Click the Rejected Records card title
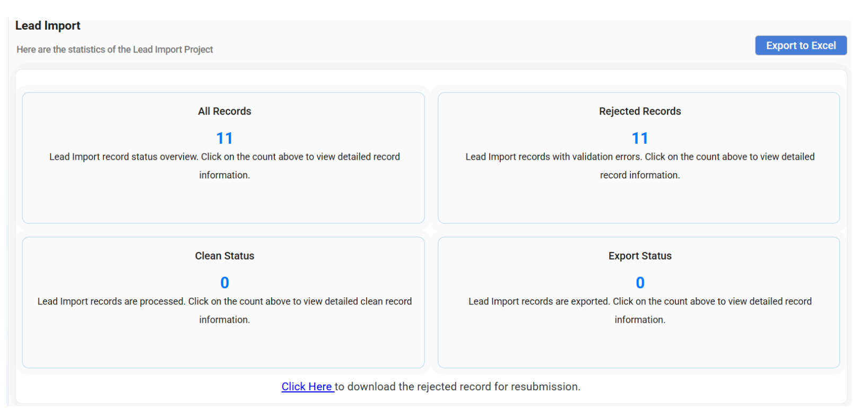 (x=640, y=111)
